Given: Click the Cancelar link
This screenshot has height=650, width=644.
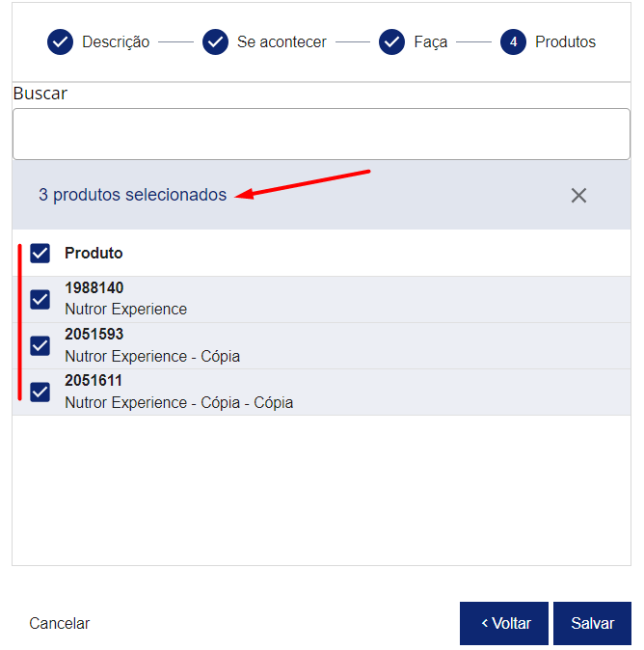Looking at the screenshot, I should tap(59, 623).
